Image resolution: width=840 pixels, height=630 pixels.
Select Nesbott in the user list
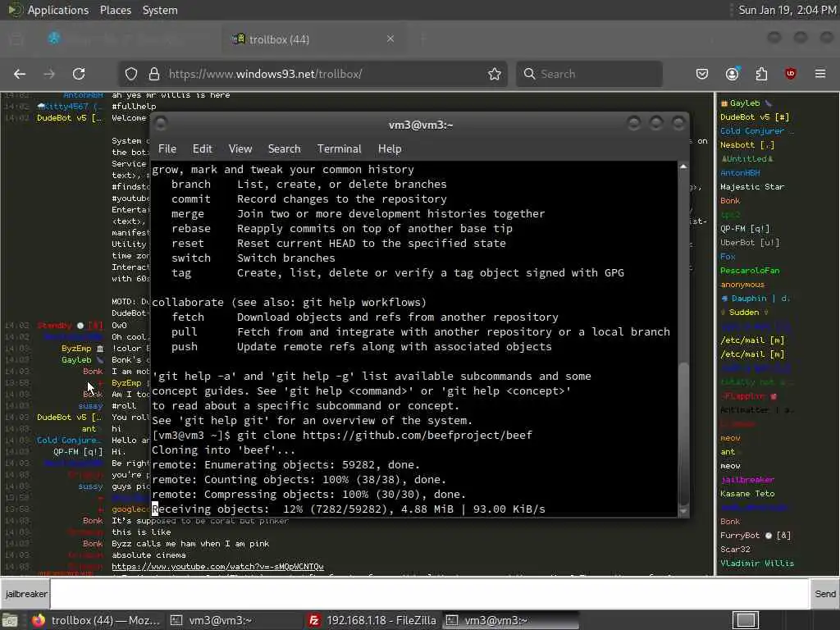pos(746,144)
